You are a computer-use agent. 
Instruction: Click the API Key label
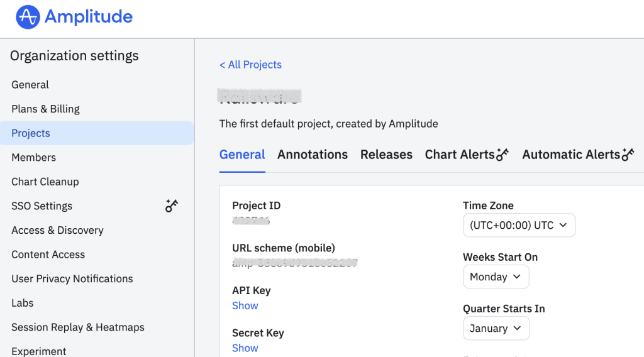coord(252,290)
